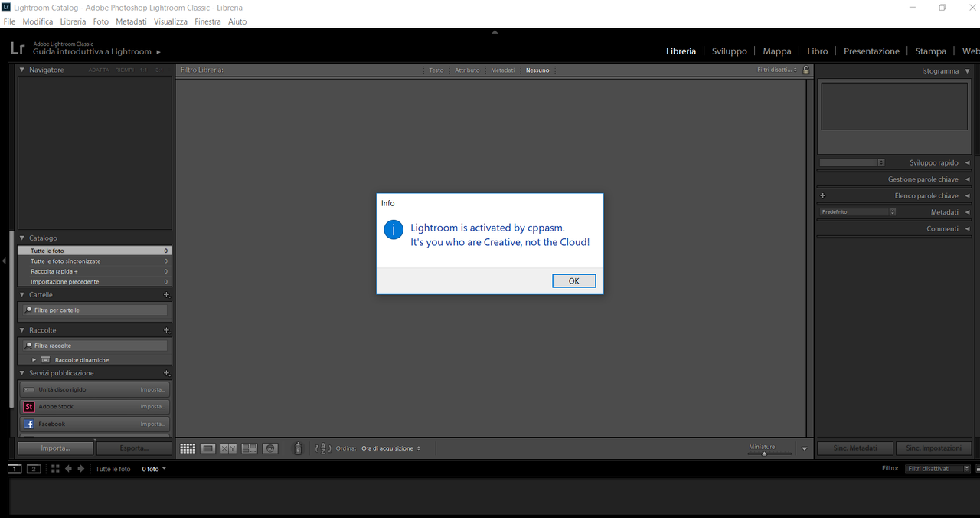Select Attributo library filter
Image resolution: width=980 pixels, height=518 pixels.
(467, 70)
